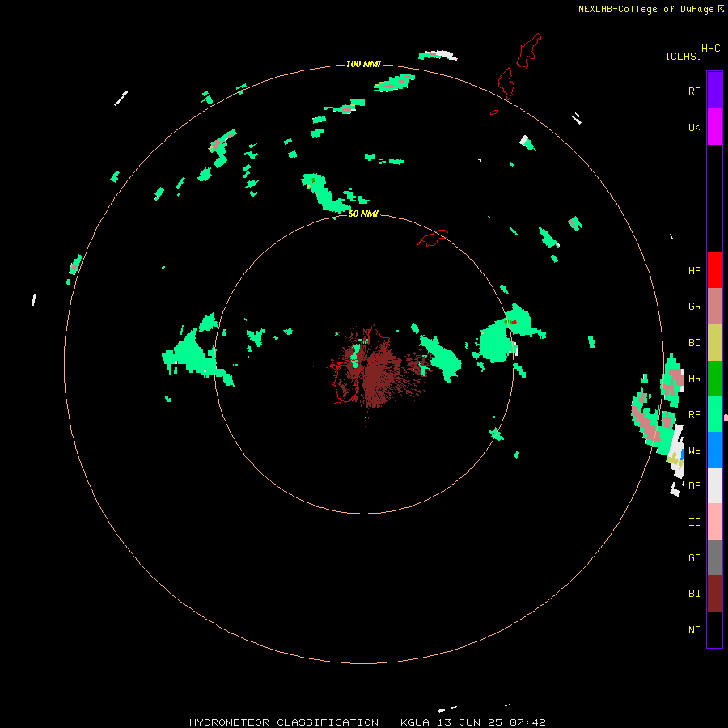Image resolution: width=728 pixels, height=728 pixels.
Task: Click the GC legend label
Action: click(x=694, y=558)
